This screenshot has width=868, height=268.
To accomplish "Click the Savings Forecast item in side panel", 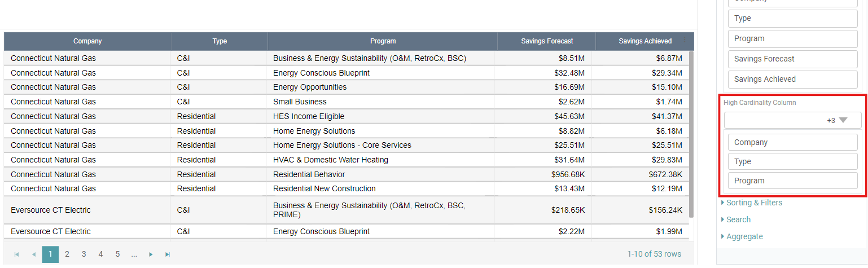I will point(792,59).
